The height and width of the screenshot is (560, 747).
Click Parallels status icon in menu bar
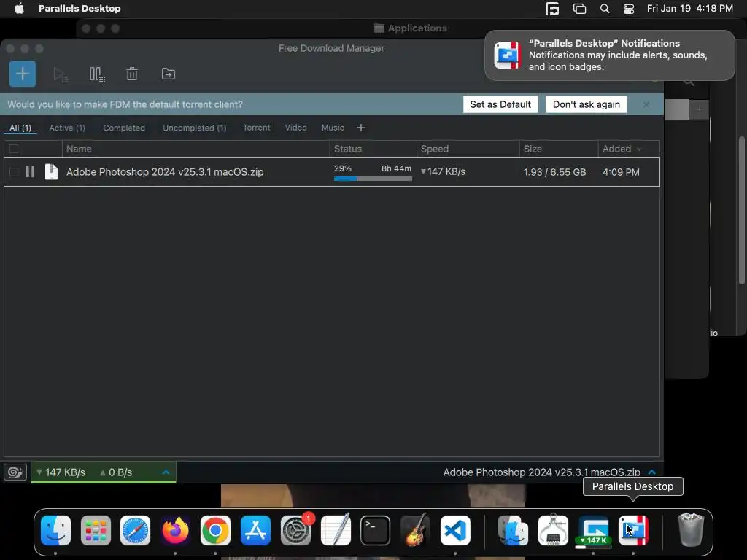coord(552,9)
